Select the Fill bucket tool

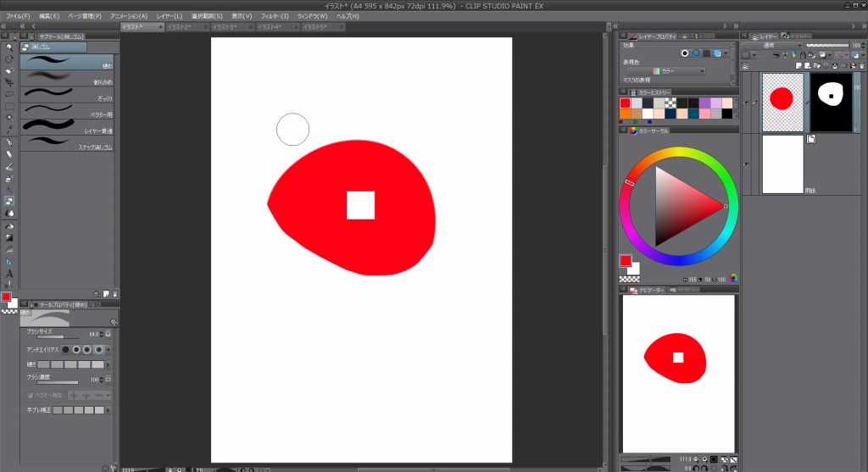8,226
